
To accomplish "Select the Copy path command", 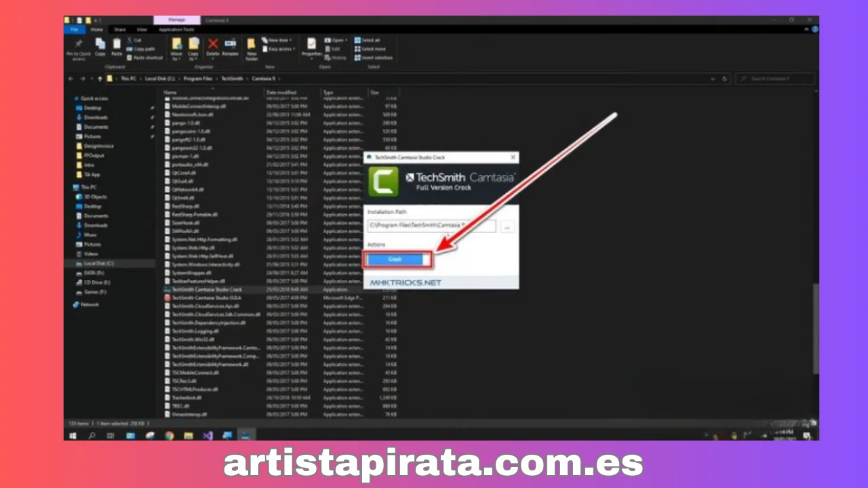I will pyautogui.click(x=141, y=49).
